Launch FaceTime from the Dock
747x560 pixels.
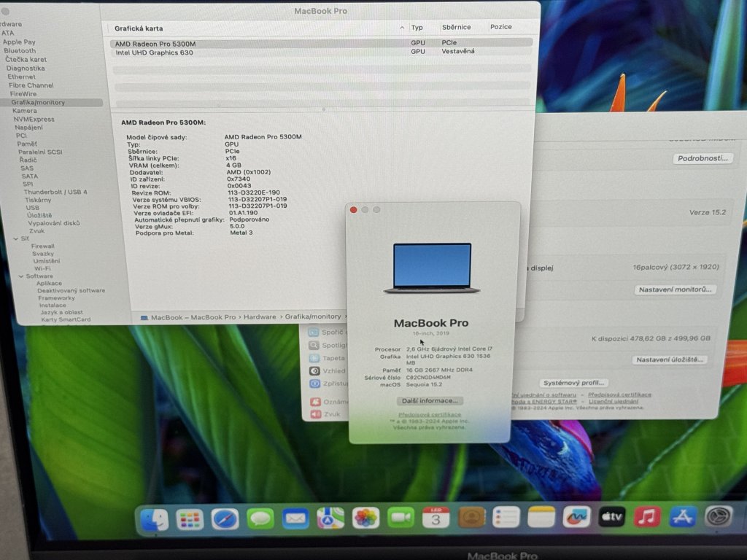pos(400,518)
